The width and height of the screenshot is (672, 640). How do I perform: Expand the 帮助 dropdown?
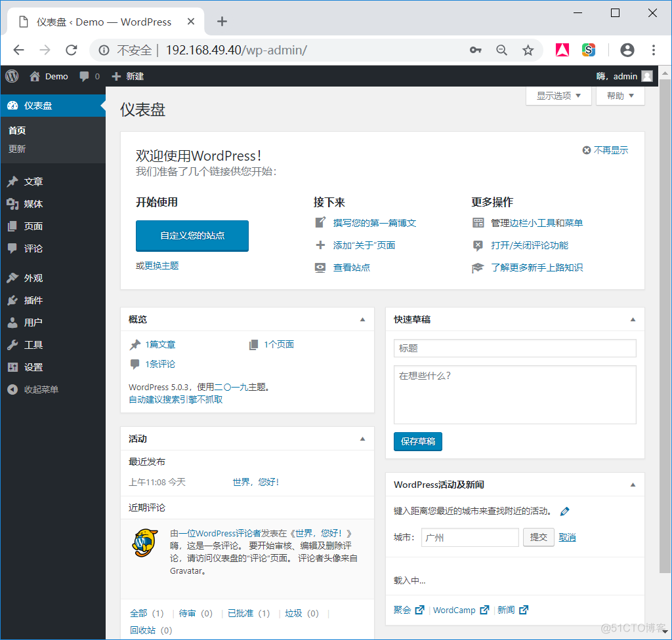620,96
